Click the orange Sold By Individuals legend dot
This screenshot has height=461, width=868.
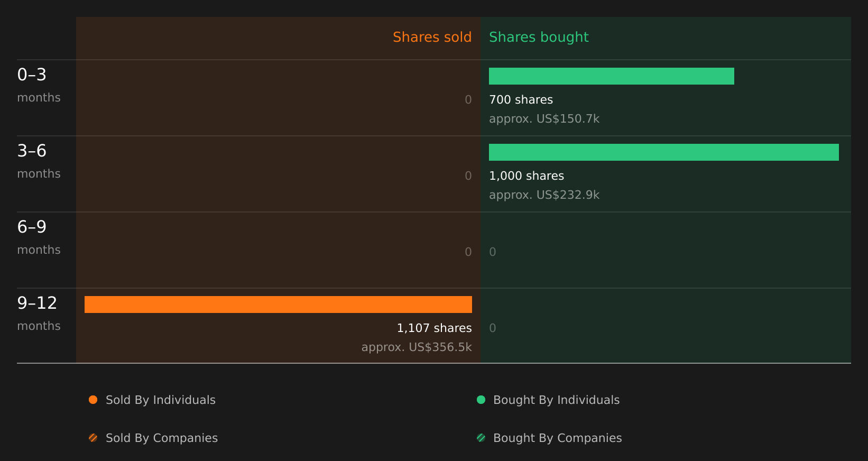click(93, 400)
